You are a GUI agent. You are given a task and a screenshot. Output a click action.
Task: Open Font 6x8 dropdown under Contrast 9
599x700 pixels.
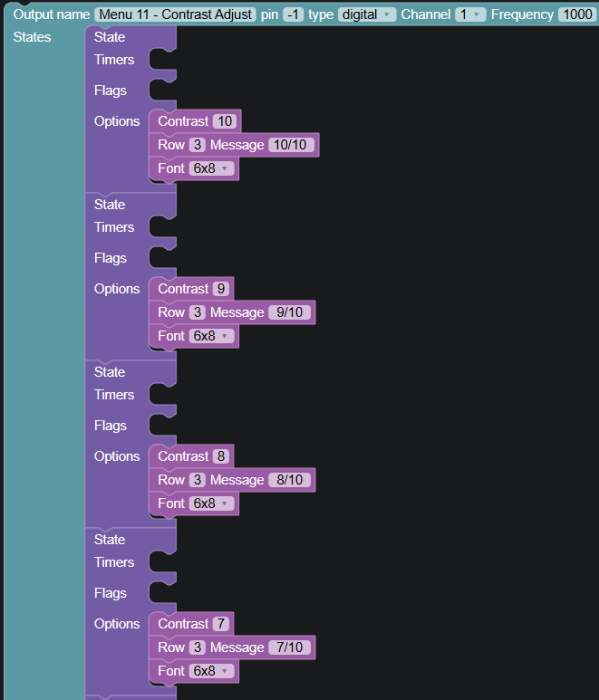211,336
